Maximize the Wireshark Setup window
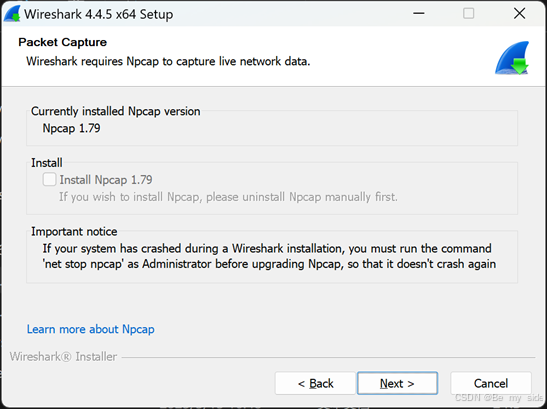Viewport: 547px width, 409px height. [x=469, y=14]
